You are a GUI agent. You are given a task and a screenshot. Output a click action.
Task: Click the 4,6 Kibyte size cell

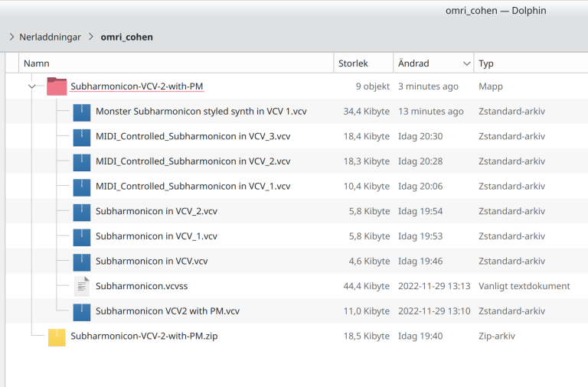click(x=369, y=261)
